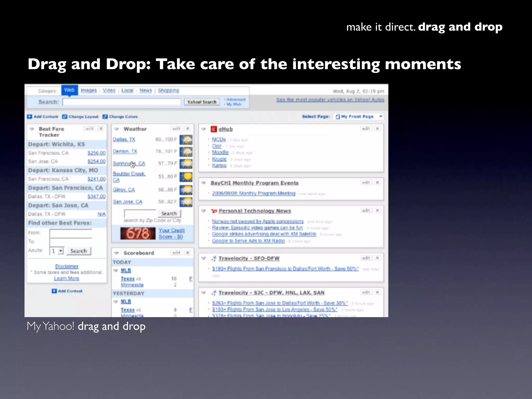Collapse the Travelocity SFO-DFW module

tap(204, 258)
